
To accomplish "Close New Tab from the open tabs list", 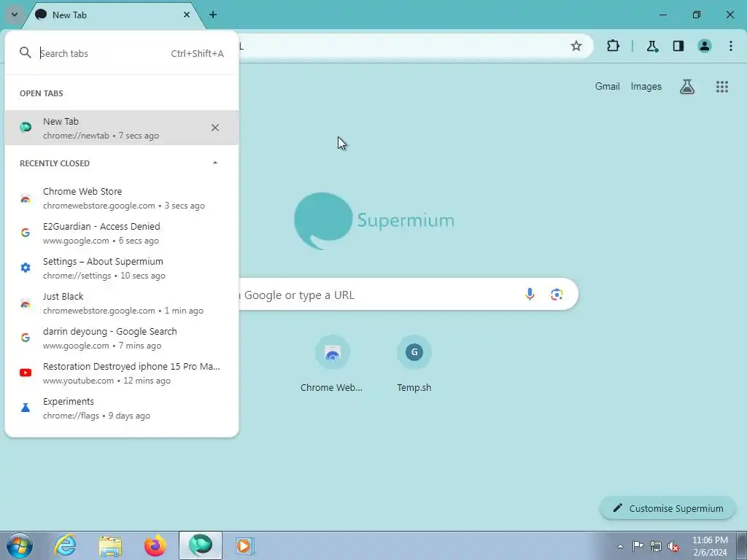I will (x=215, y=128).
